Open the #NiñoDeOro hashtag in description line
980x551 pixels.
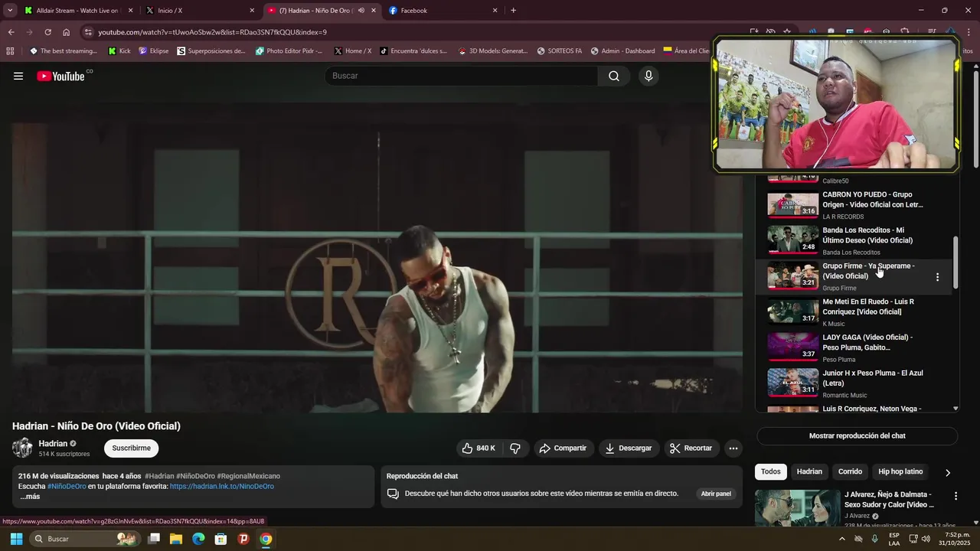[67, 487]
